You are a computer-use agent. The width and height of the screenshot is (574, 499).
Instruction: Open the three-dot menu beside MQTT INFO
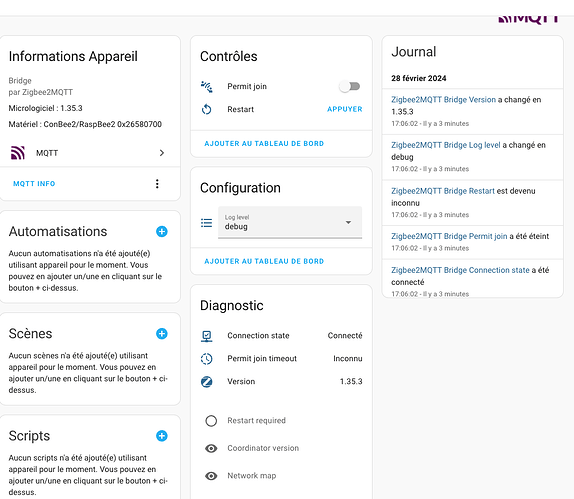pos(157,184)
